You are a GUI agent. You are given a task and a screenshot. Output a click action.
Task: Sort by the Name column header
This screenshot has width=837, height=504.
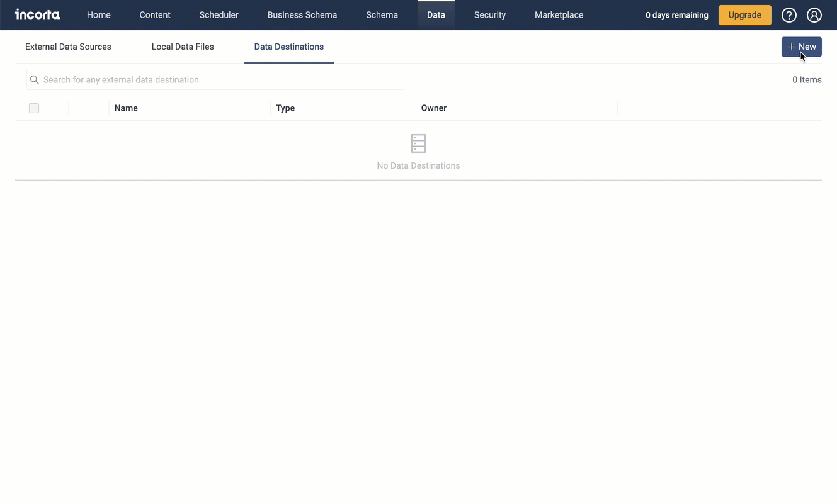(x=126, y=108)
